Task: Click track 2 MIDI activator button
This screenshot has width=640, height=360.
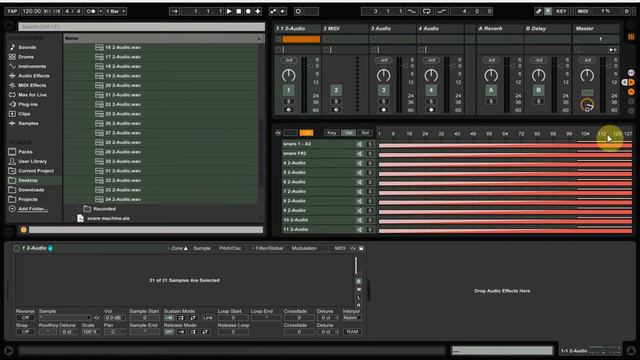Action: point(336,90)
